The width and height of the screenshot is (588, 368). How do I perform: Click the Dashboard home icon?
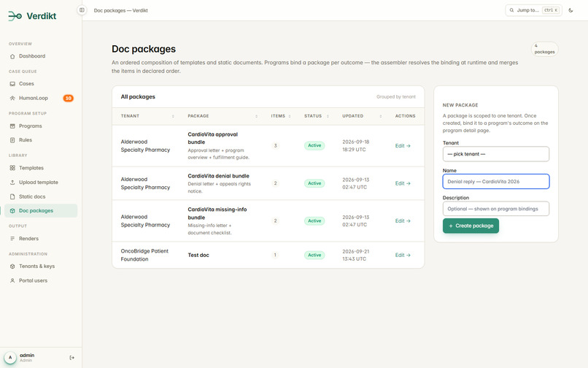coord(12,56)
